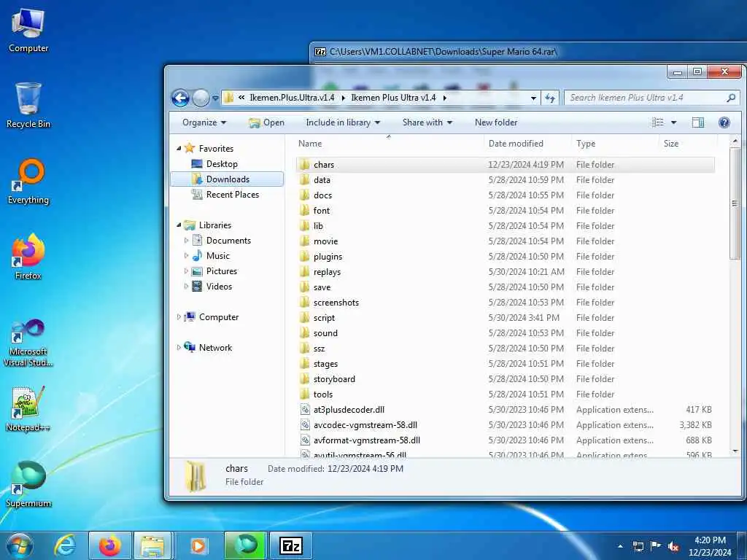Open the Recycle Bin desktop icon
747x560 pixels.
[x=28, y=105]
